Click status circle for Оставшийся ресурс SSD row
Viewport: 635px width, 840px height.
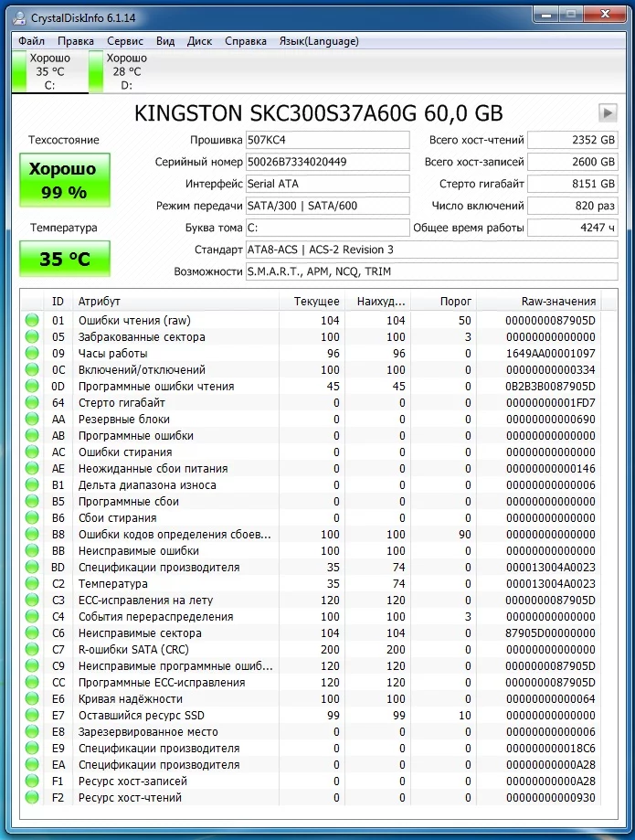[x=32, y=715]
